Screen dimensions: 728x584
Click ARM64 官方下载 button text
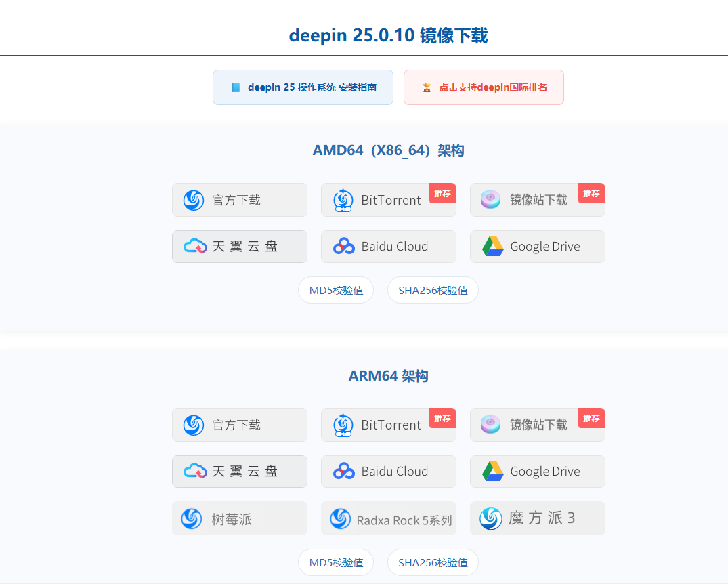pyautogui.click(x=236, y=425)
